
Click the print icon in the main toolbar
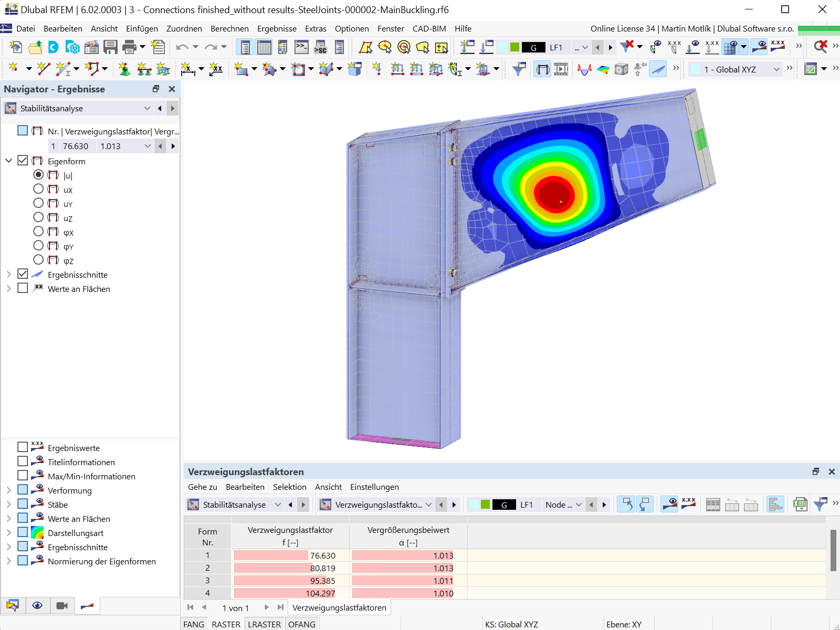[129, 47]
